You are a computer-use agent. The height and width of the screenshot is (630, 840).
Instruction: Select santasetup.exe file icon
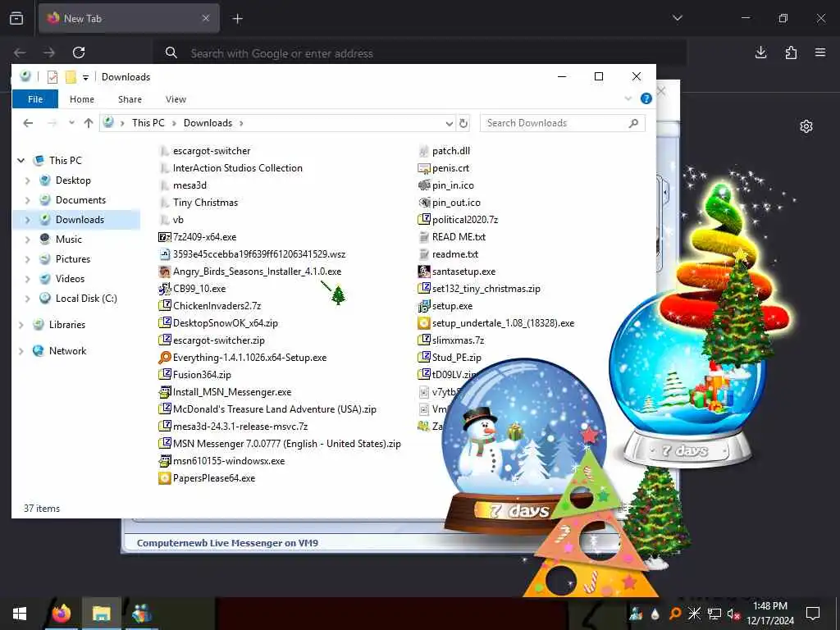[x=424, y=272]
